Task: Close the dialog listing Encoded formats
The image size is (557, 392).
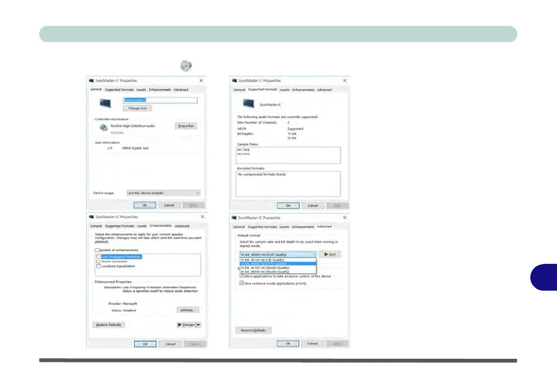Action: point(344,80)
